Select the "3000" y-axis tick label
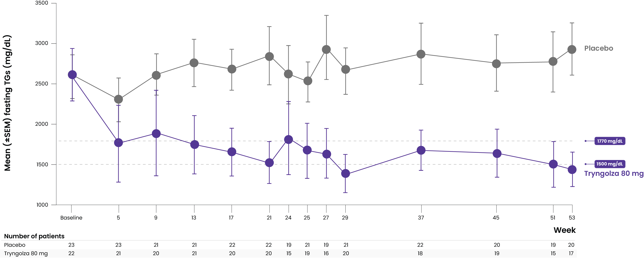The image size is (644, 259). (42, 43)
